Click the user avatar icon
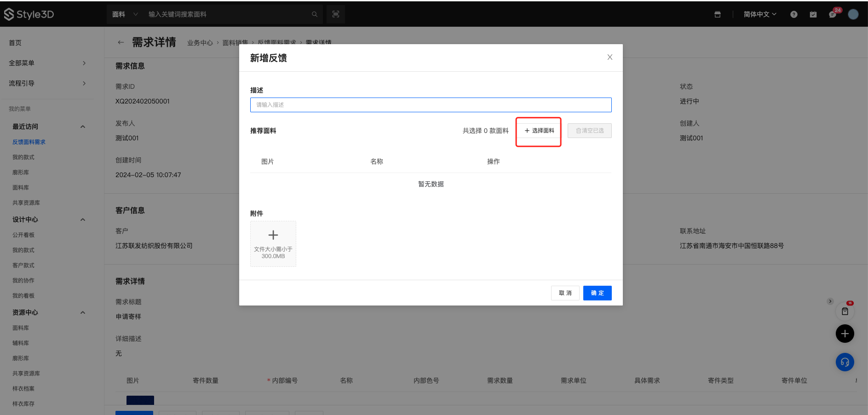 (x=853, y=14)
